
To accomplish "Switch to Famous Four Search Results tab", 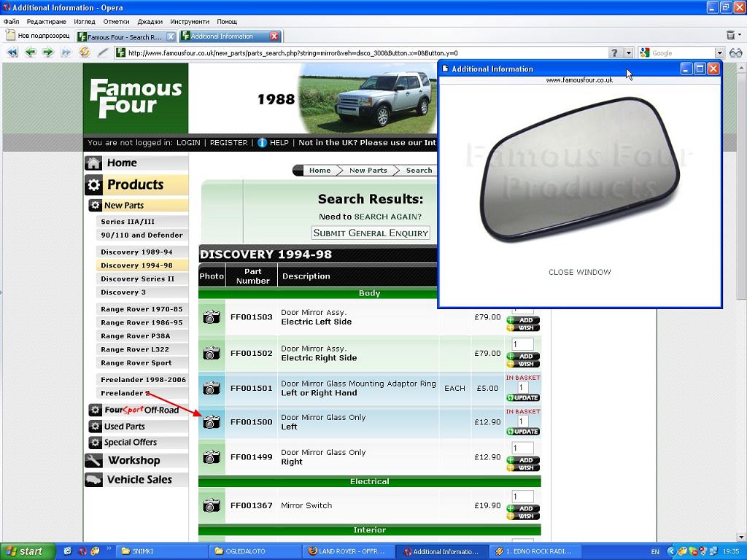I will coord(124,36).
